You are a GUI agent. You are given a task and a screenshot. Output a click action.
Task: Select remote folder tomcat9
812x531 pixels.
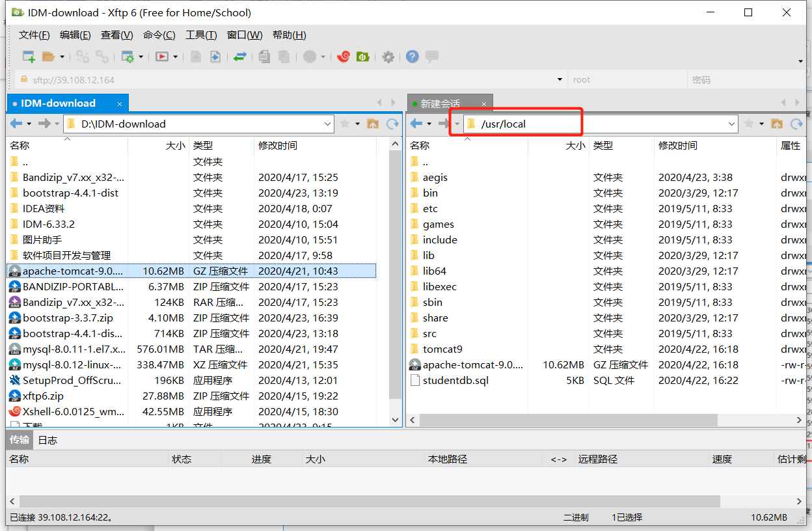tap(442, 349)
